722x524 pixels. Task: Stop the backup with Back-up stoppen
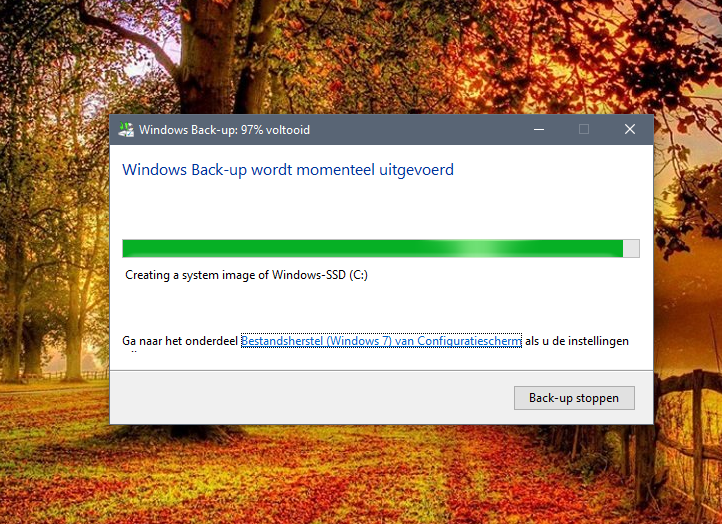point(574,398)
